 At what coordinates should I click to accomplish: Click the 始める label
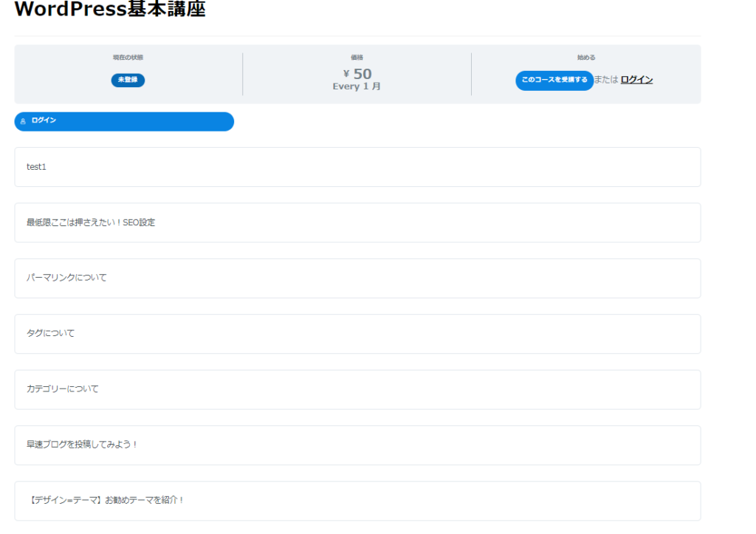pyautogui.click(x=586, y=58)
